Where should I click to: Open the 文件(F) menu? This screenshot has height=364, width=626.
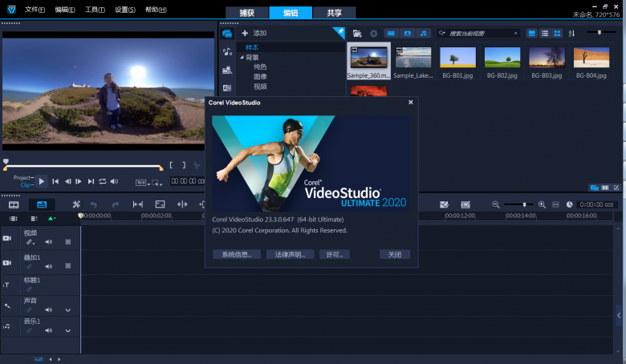pos(35,9)
